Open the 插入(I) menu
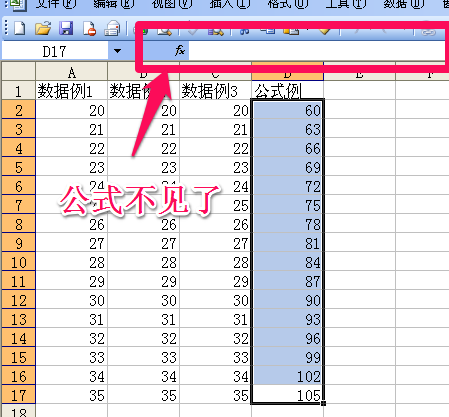Viewport: 449px width, 417px height. [229, 3]
